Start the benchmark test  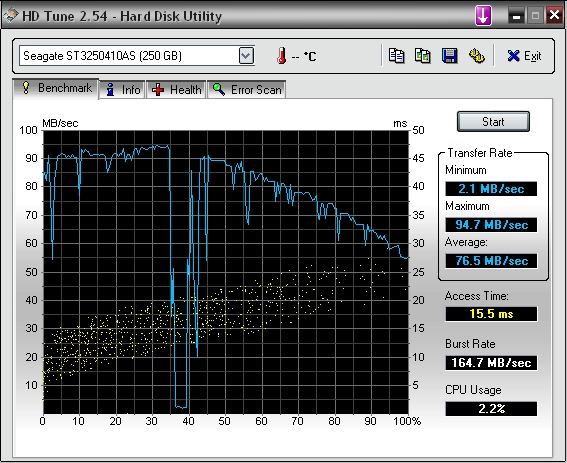click(x=493, y=122)
